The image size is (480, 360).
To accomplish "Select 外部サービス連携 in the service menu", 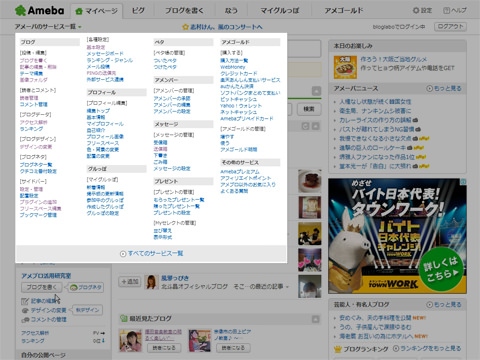I will point(105,80).
